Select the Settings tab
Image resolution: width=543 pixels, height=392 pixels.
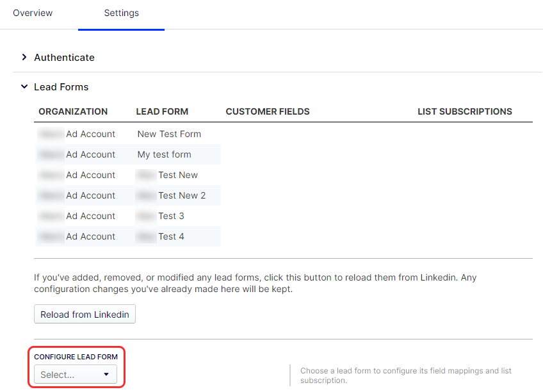[x=121, y=13]
